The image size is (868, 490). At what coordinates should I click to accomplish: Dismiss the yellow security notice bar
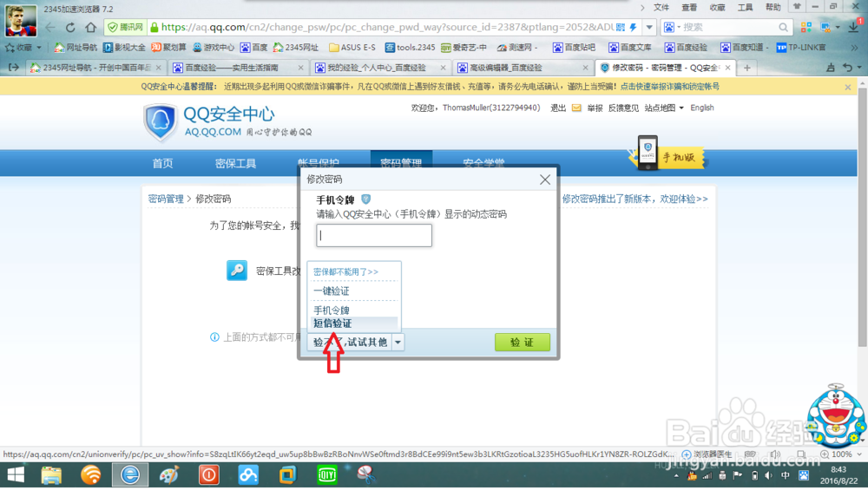847,87
